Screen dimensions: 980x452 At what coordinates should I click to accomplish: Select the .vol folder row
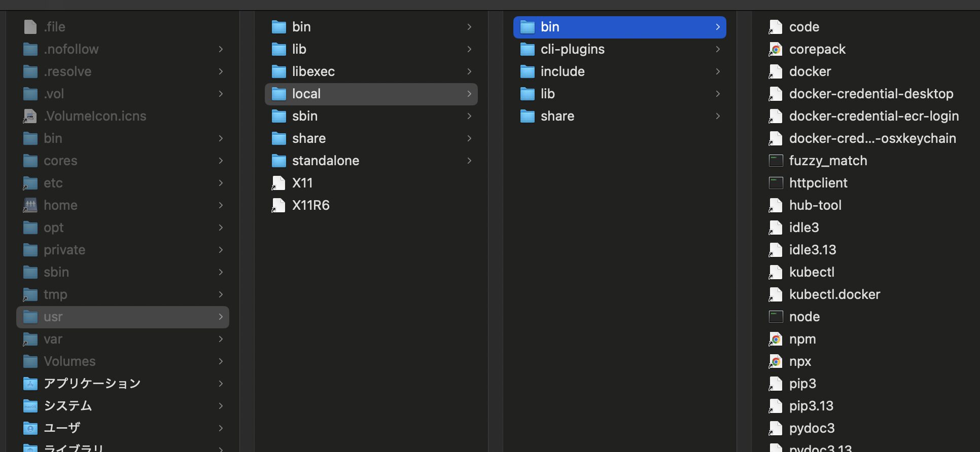coord(123,94)
